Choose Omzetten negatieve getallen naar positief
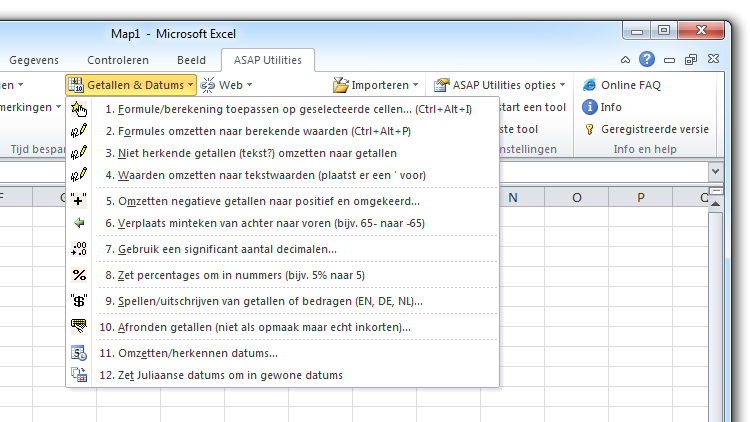This screenshot has width=750, height=422. click(x=283, y=201)
